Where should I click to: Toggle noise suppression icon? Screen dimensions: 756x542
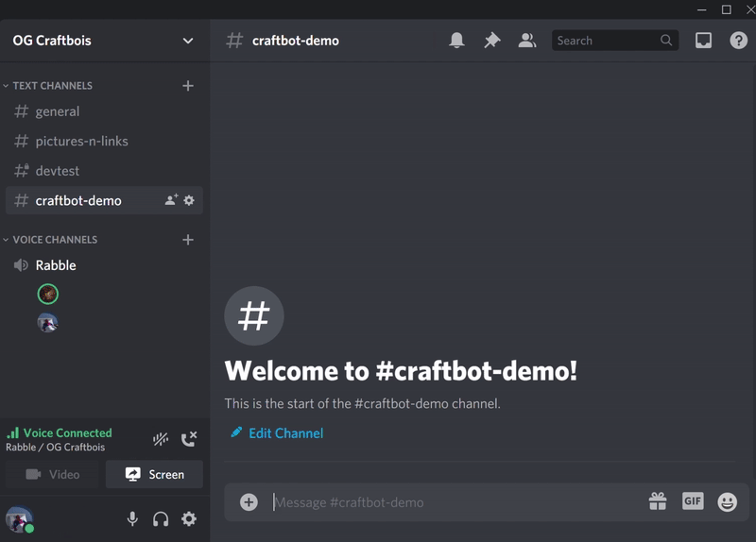tap(161, 439)
